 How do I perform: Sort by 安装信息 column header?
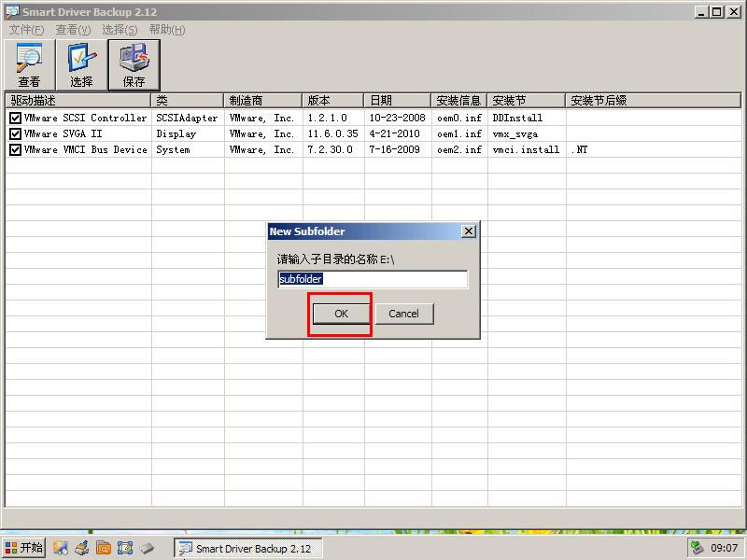pyautogui.click(x=458, y=101)
